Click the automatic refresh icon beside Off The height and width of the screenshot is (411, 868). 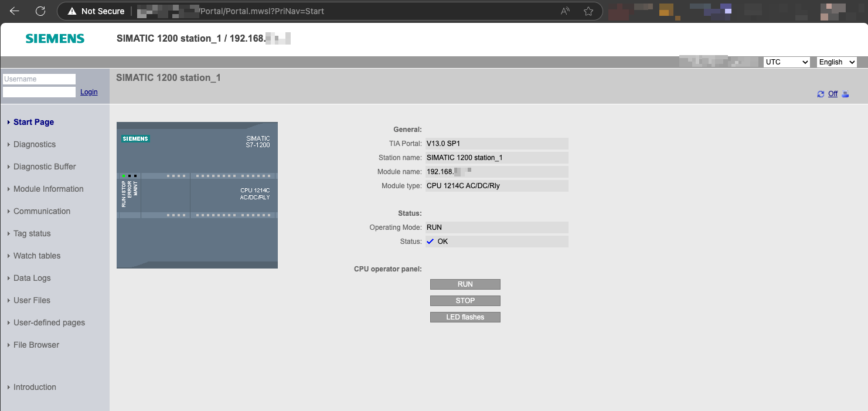coord(821,94)
